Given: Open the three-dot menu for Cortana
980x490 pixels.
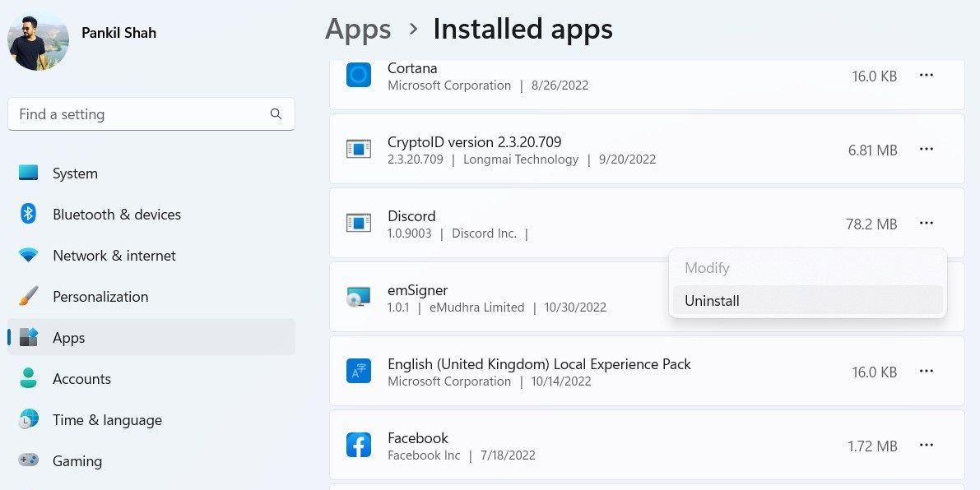Looking at the screenshot, I should coord(927,76).
